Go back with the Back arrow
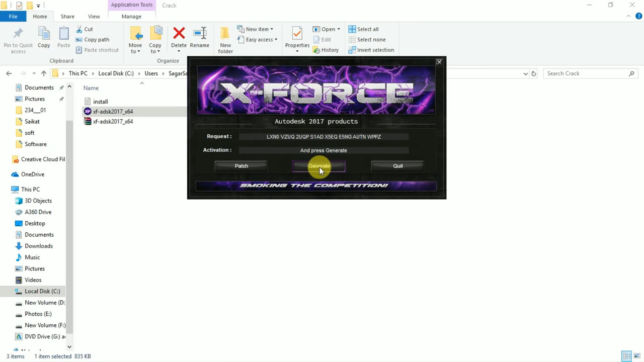The image size is (644, 362). pos(9,73)
